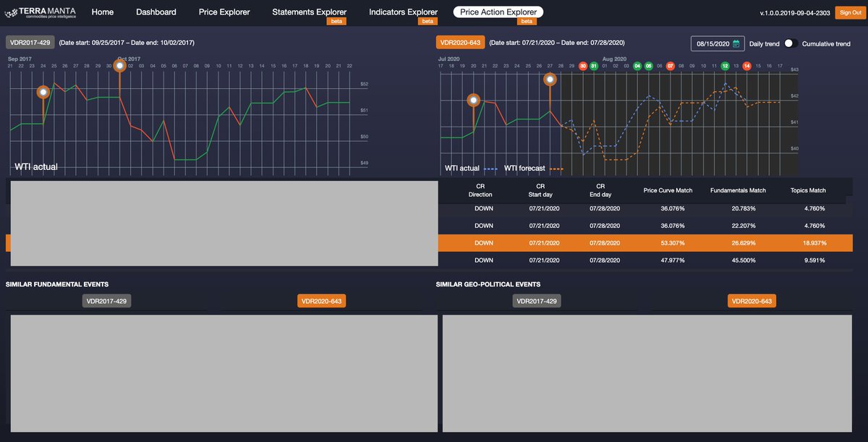Click the 08/15/2020 date input field
This screenshot has height=442, width=868.
(712, 43)
